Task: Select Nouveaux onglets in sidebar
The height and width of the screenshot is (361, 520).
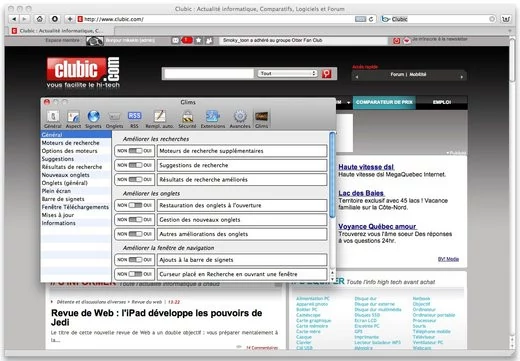Action: tap(76, 175)
